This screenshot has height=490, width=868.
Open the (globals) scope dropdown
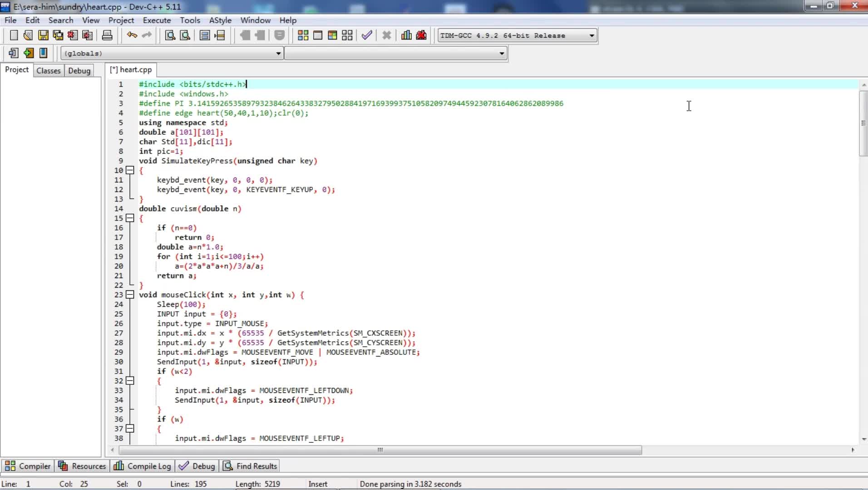click(278, 54)
